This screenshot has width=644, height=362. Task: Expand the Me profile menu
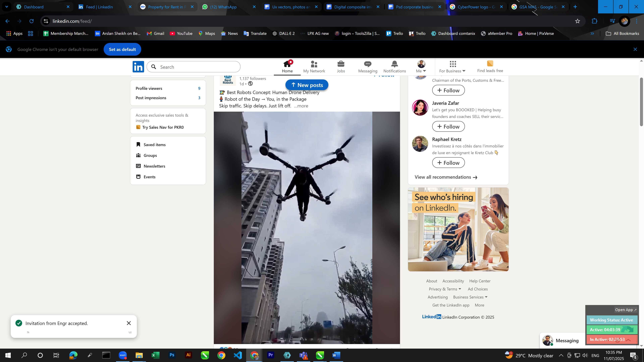421,67
